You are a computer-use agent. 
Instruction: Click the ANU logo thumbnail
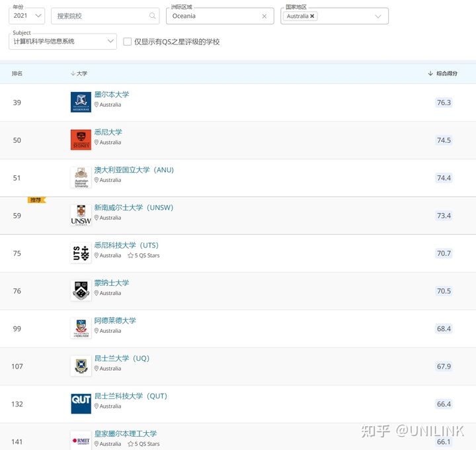click(81, 177)
